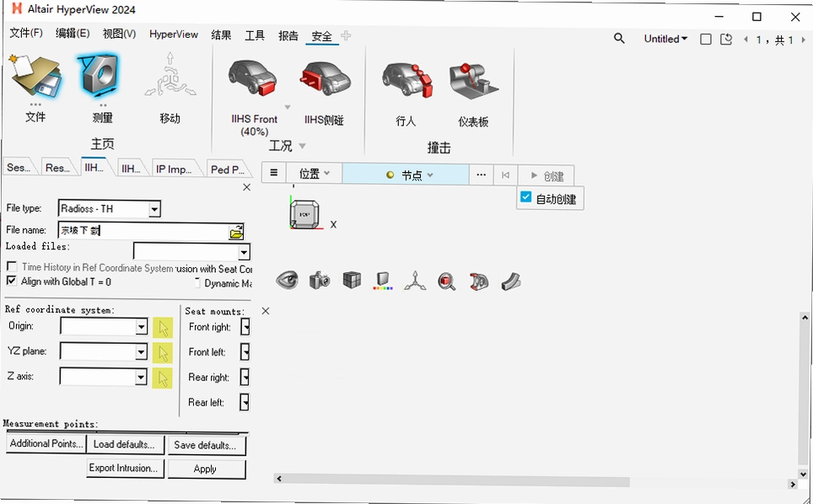Switch to the 结果 results ribbon tab

click(222, 35)
